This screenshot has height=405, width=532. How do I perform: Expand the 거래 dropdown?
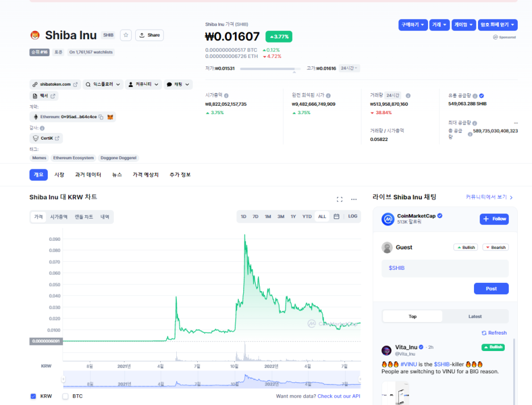pos(439,25)
